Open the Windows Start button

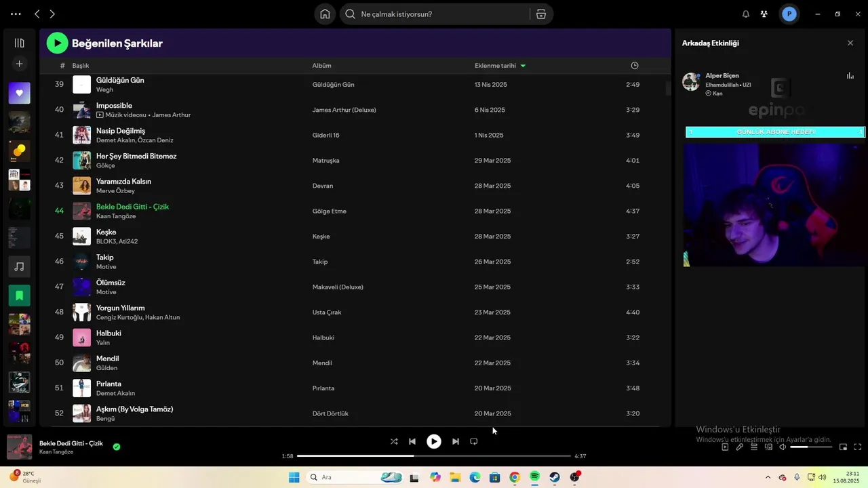(x=294, y=477)
